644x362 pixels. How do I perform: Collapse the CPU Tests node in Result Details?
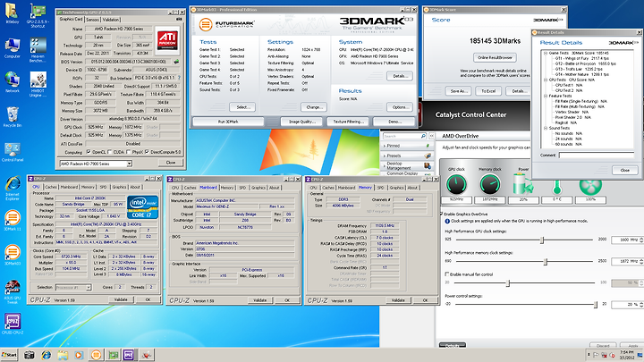[546, 80]
